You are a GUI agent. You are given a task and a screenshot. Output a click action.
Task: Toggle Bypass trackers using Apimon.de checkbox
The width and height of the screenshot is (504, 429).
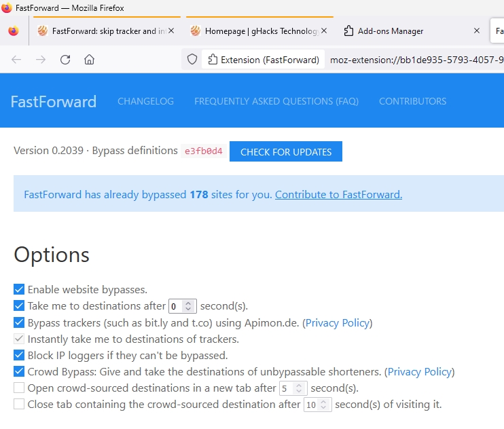pos(19,322)
